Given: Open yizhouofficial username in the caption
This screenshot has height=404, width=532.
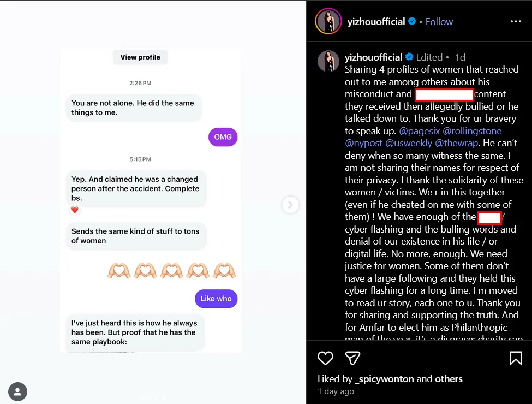Looking at the screenshot, I should 374,57.
